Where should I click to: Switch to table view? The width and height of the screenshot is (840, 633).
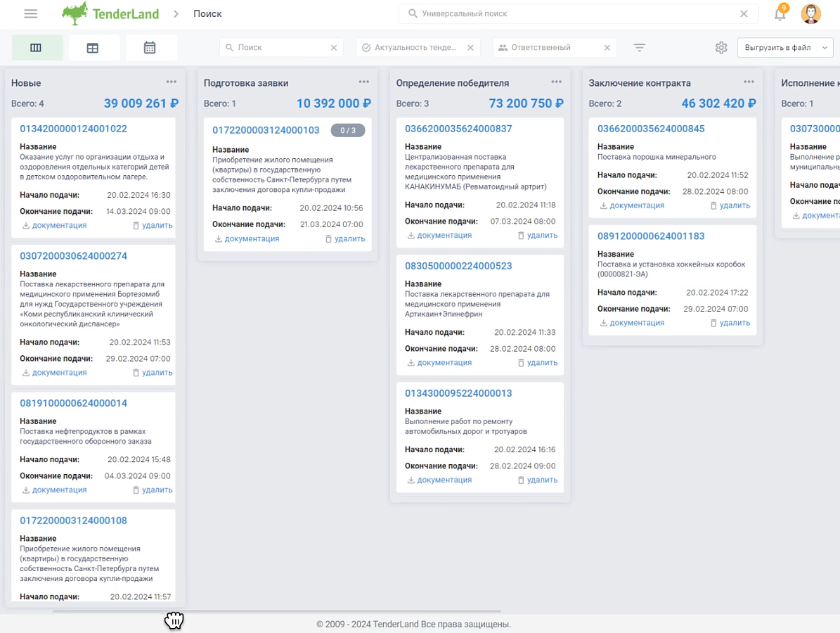tap(93, 48)
